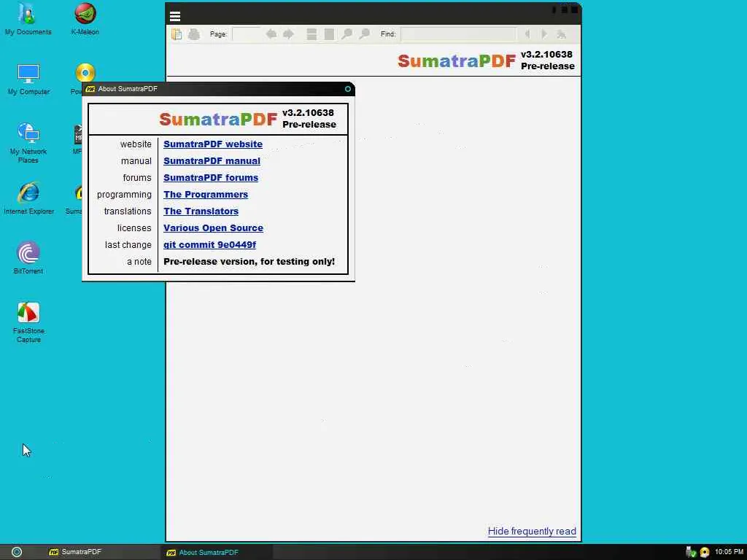Click the find next arrow
This screenshot has height=560, width=747.
coord(544,34)
